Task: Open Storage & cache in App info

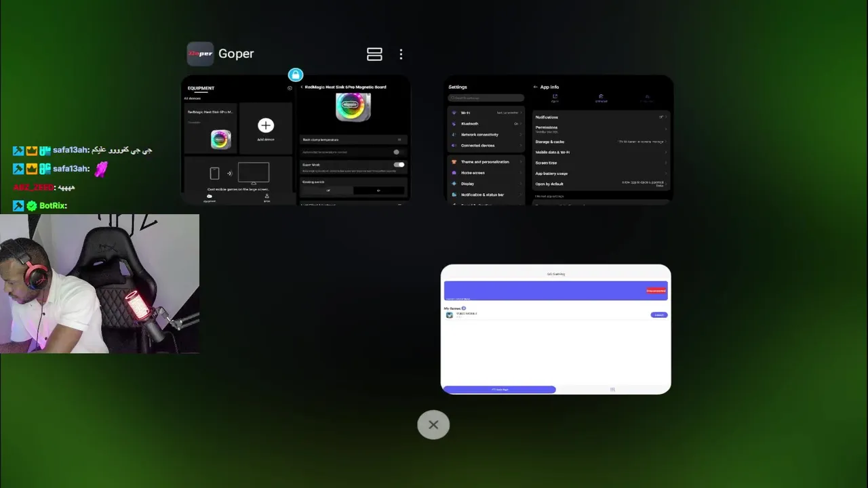Action: (601, 142)
